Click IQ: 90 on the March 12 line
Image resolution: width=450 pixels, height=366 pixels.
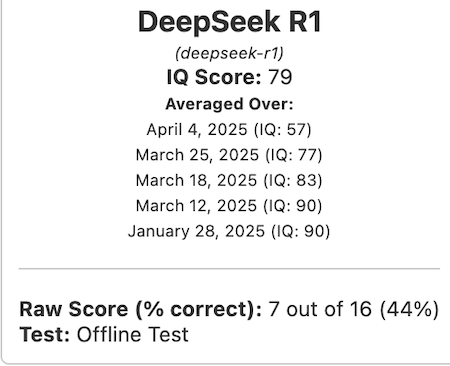point(293,206)
